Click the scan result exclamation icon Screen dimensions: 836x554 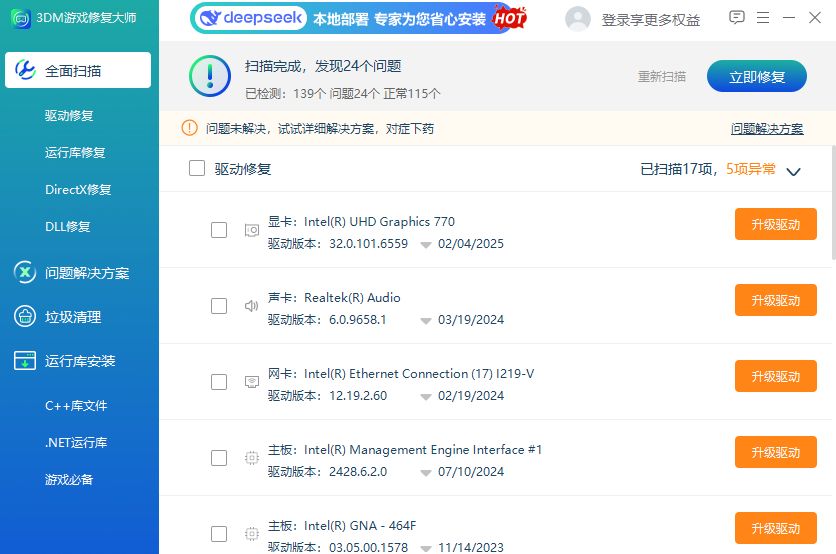[210, 76]
